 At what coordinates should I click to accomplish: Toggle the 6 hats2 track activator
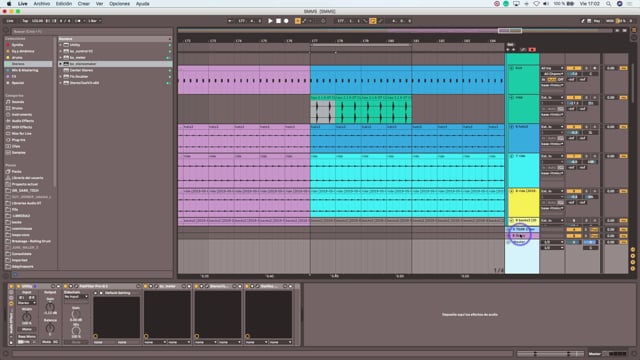click(x=574, y=127)
